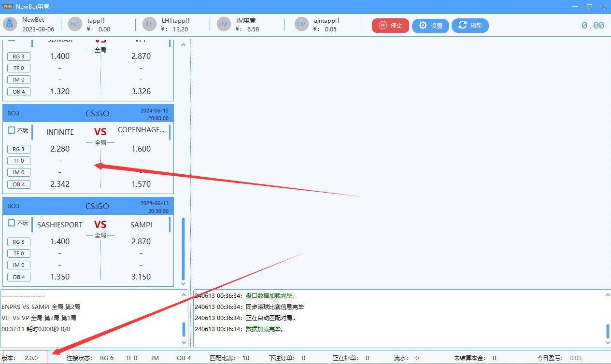611x364 pixels.
Task: Click the RG account avatar icon
Action: pos(75,25)
